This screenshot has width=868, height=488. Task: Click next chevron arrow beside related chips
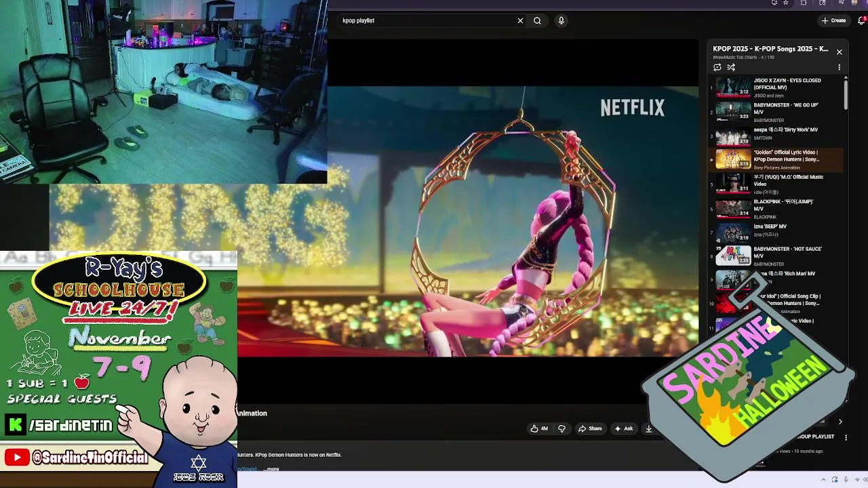840,422
